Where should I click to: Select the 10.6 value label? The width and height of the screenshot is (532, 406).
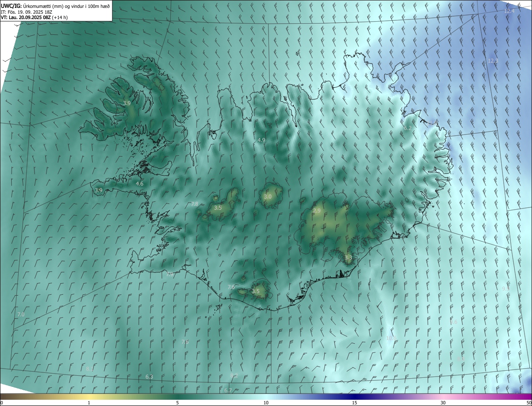coord(391,338)
